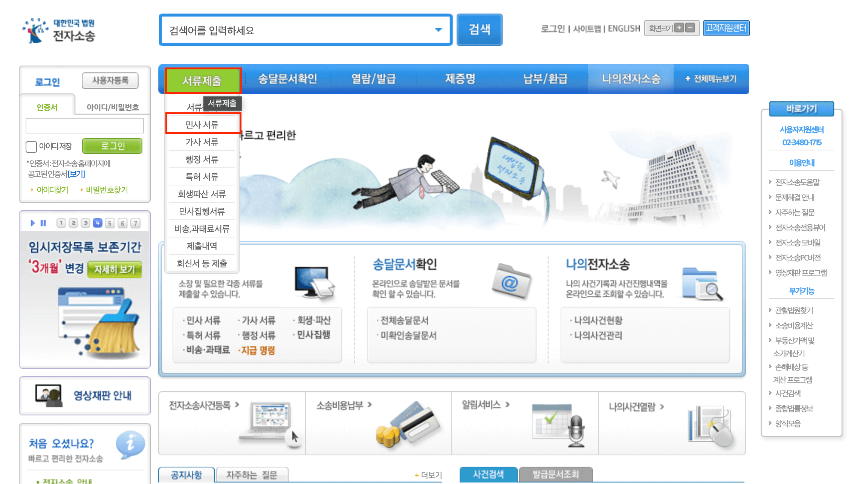Click the 영상재판 안내 video icon
Viewport: 868px width, 484px height.
pos(49,396)
